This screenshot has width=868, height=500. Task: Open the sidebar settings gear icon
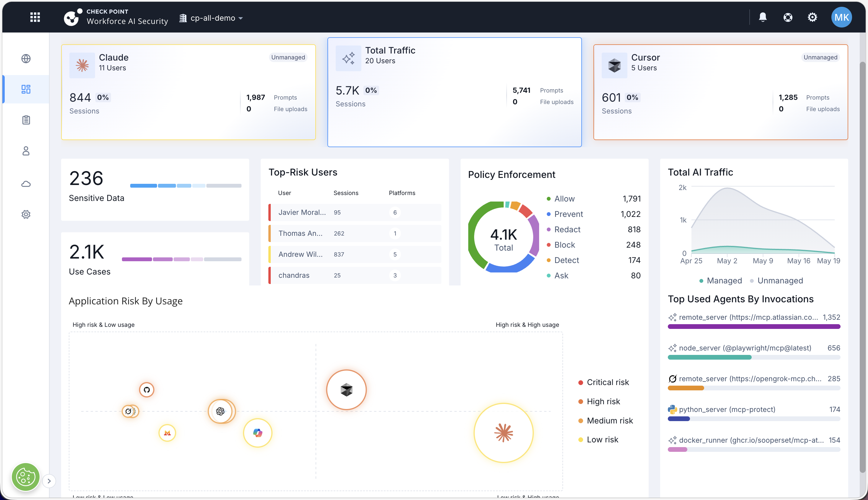point(26,214)
